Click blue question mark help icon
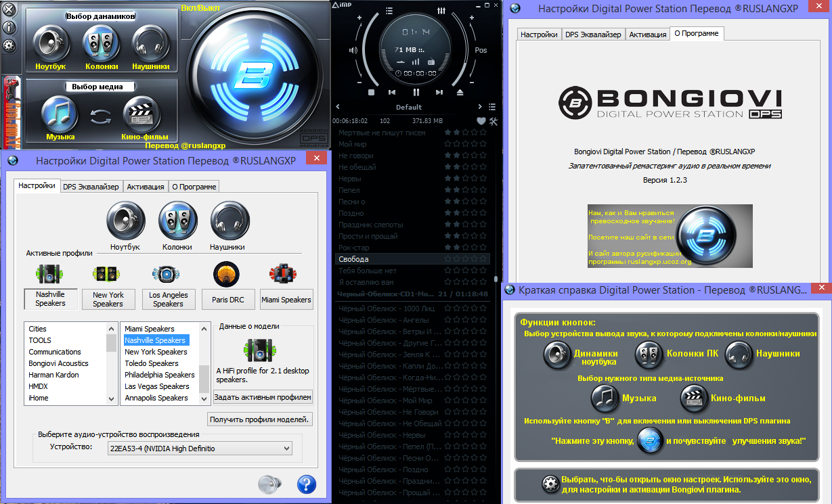This screenshot has height=504, width=832. pos(307,484)
